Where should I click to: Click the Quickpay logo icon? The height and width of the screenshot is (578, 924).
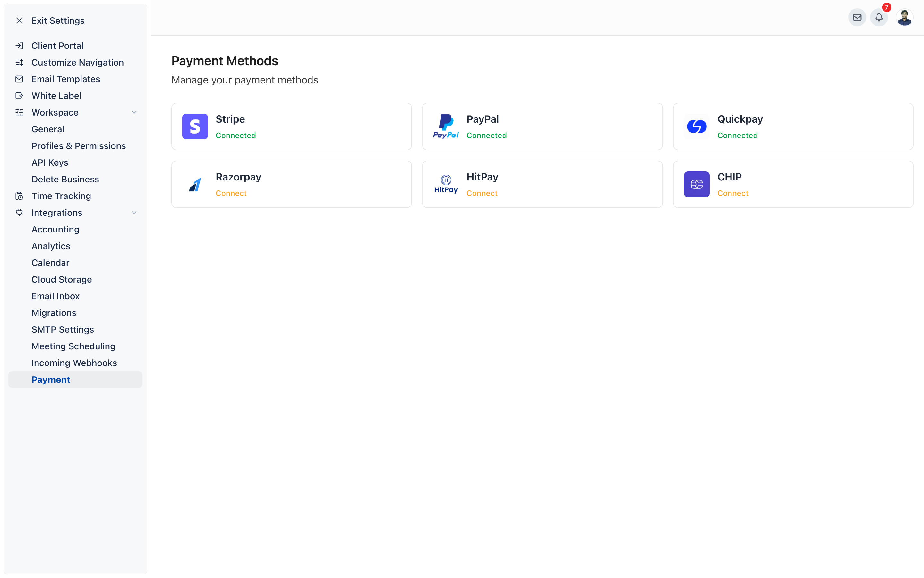[x=697, y=127]
